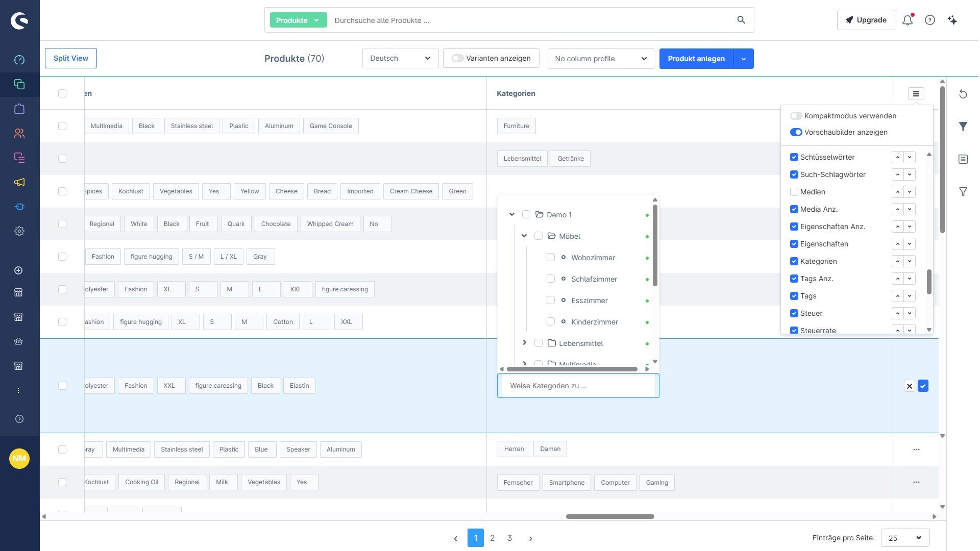Open the Dashboard icon in the sidebar

tap(19, 60)
